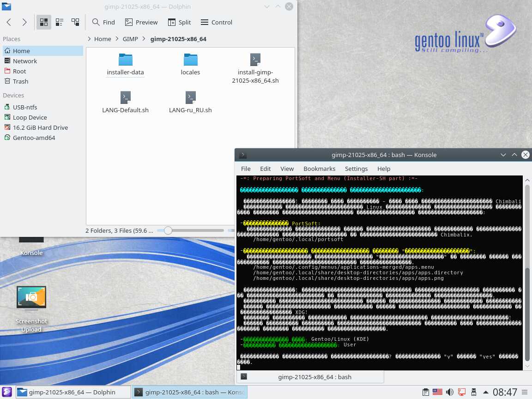The image size is (532, 399).
Task: Open Konsole Settings menu
Action: point(356,169)
